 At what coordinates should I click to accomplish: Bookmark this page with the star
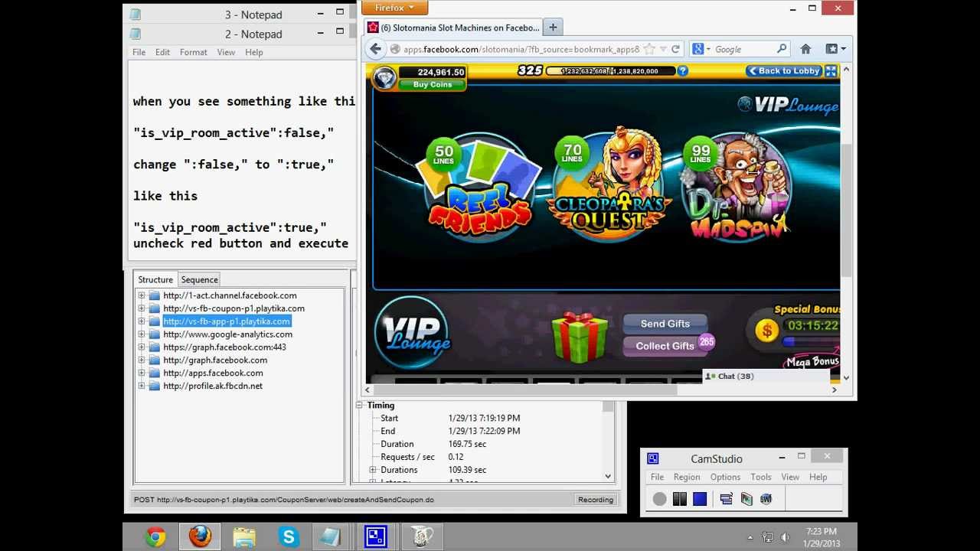(649, 49)
